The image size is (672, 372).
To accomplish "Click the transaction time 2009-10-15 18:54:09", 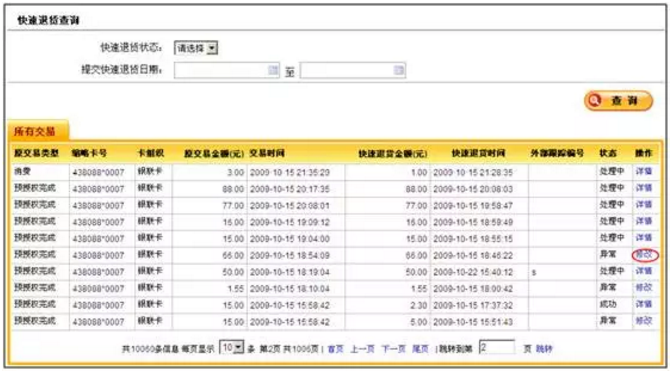I will (290, 255).
